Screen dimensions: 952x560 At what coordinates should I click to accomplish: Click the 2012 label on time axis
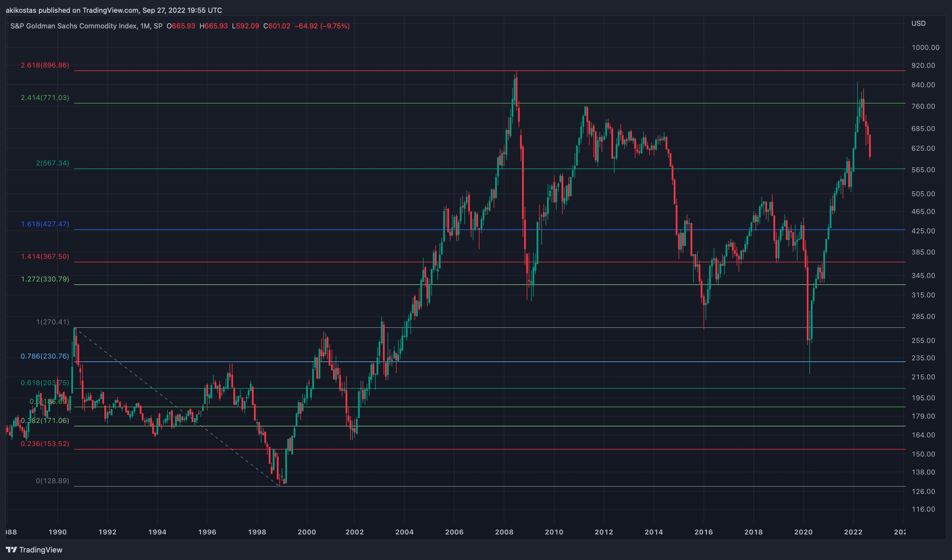tap(604, 532)
